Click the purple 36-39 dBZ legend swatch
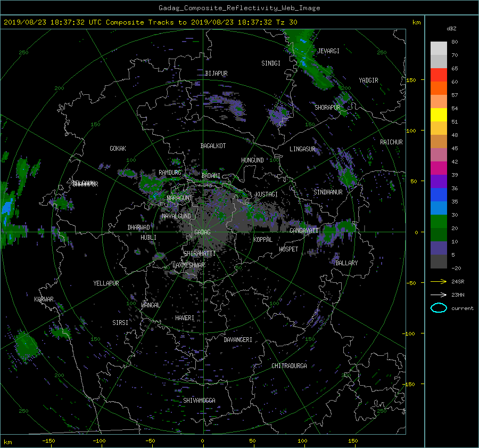Image resolution: width=479 pixels, height=448 pixels. click(x=439, y=182)
